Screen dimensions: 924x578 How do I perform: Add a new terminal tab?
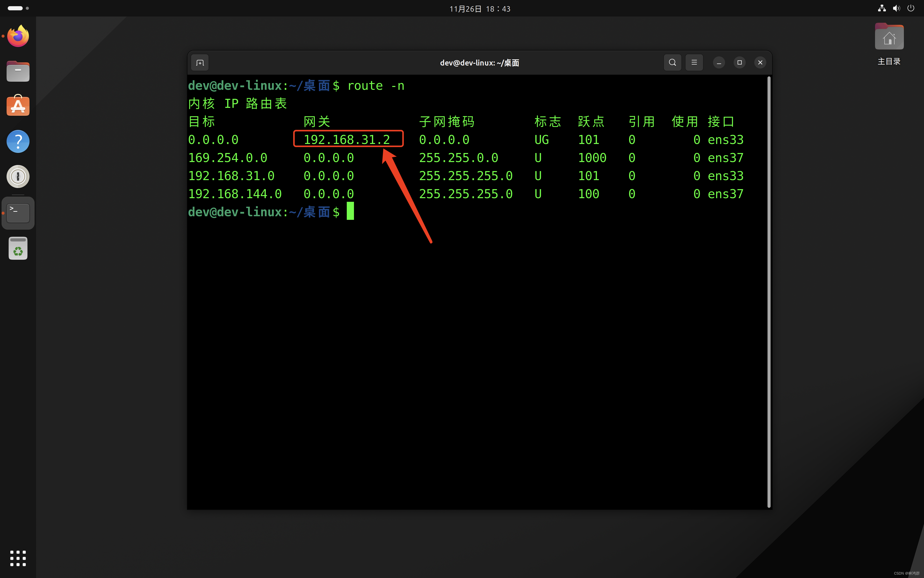coord(200,63)
